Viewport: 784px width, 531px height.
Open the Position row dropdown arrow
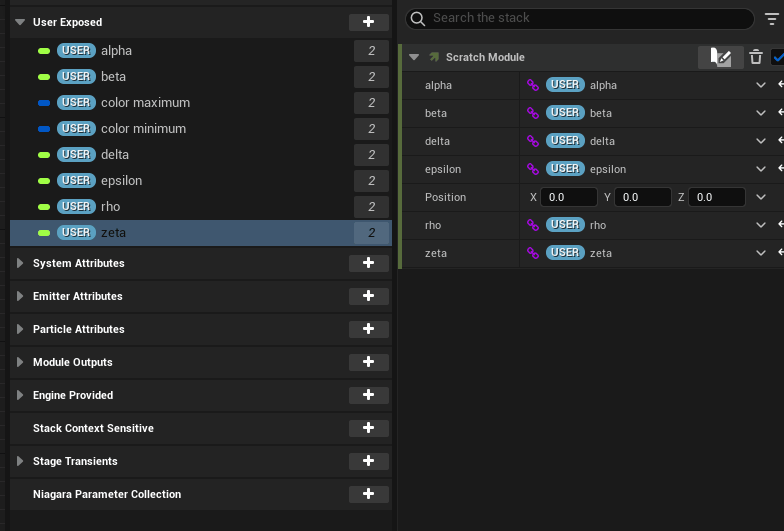click(x=761, y=197)
